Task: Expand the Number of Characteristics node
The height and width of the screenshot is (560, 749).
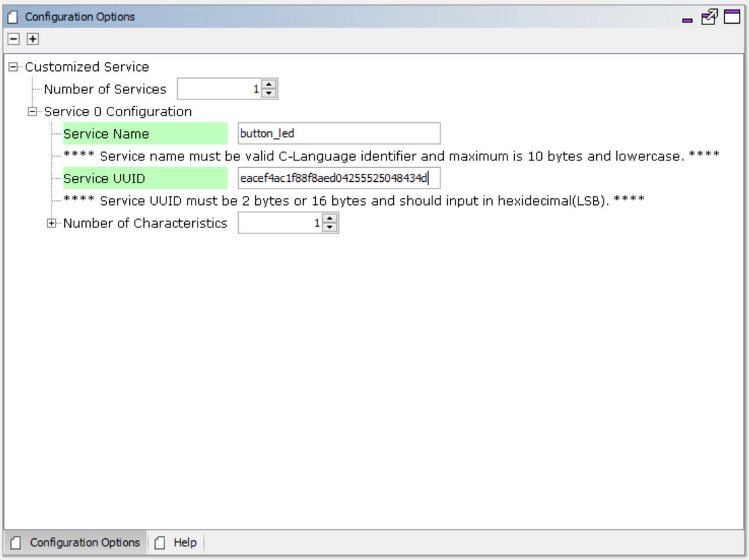Action: click(x=51, y=223)
